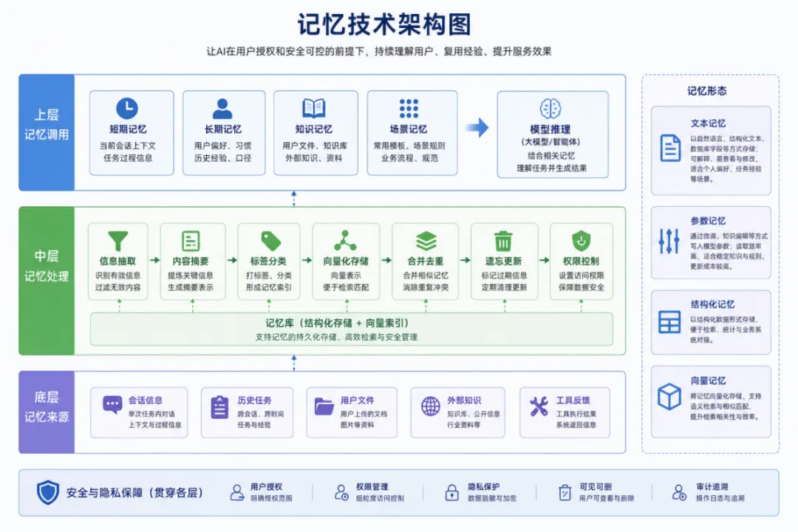Click the 用户授权 label in bottom bar
Image resolution: width=798 pixels, height=532 pixels.
[x=266, y=487]
